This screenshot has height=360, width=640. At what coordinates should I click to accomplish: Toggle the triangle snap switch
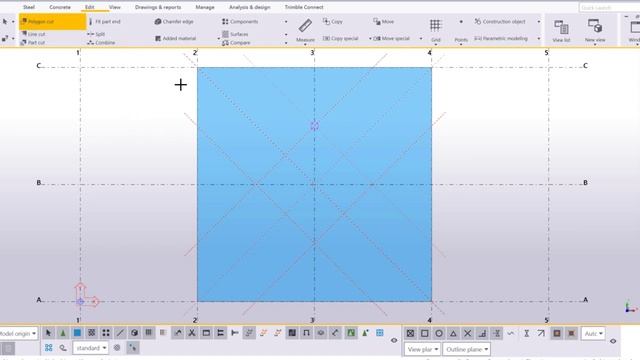click(453, 333)
